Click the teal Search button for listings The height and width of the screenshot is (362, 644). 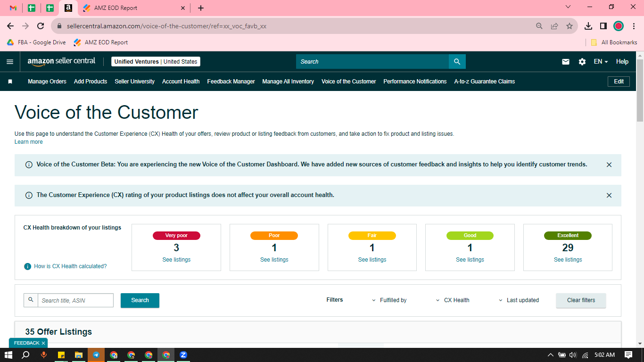pos(140,300)
